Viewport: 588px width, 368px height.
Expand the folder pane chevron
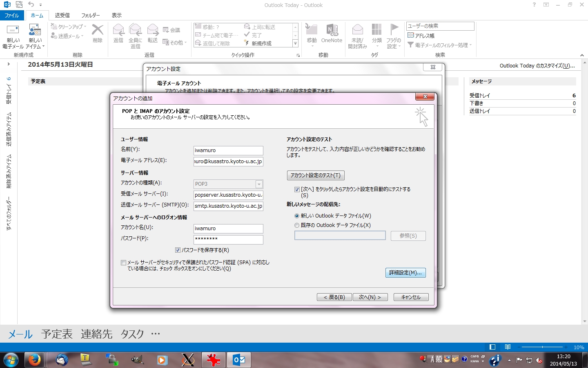point(8,64)
